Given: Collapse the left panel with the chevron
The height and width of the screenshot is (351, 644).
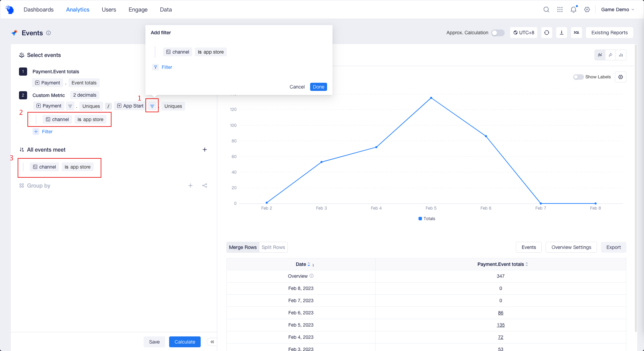Looking at the screenshot, I should coord(212,342).
